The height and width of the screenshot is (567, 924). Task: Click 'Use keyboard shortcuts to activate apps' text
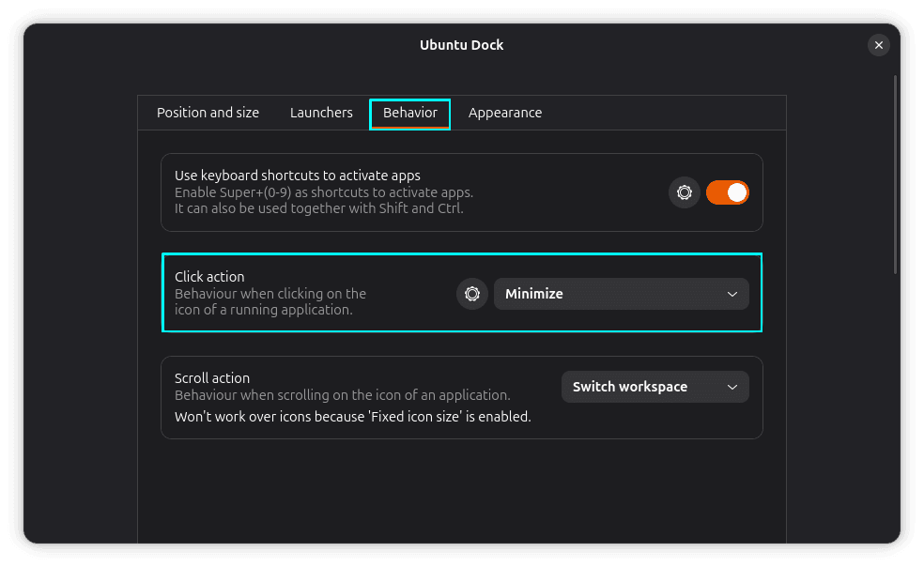[x=297, y=175]
